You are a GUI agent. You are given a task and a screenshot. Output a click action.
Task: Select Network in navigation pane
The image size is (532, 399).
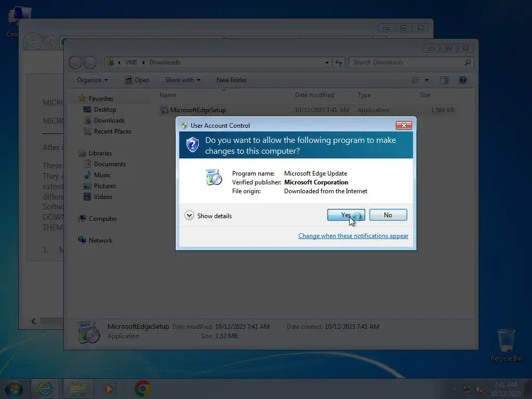pos(100,240)
